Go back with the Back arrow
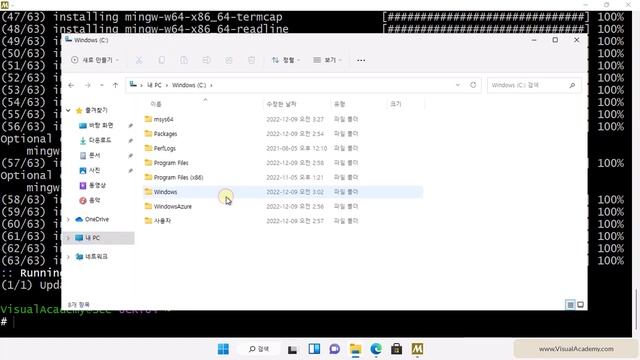640x360 pixels. [x=71, y=85]
